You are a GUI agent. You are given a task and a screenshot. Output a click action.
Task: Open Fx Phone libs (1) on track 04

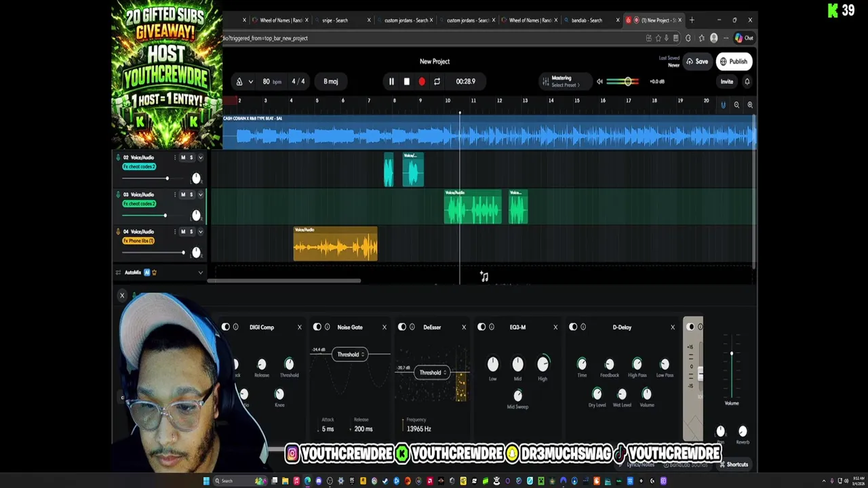138,241
